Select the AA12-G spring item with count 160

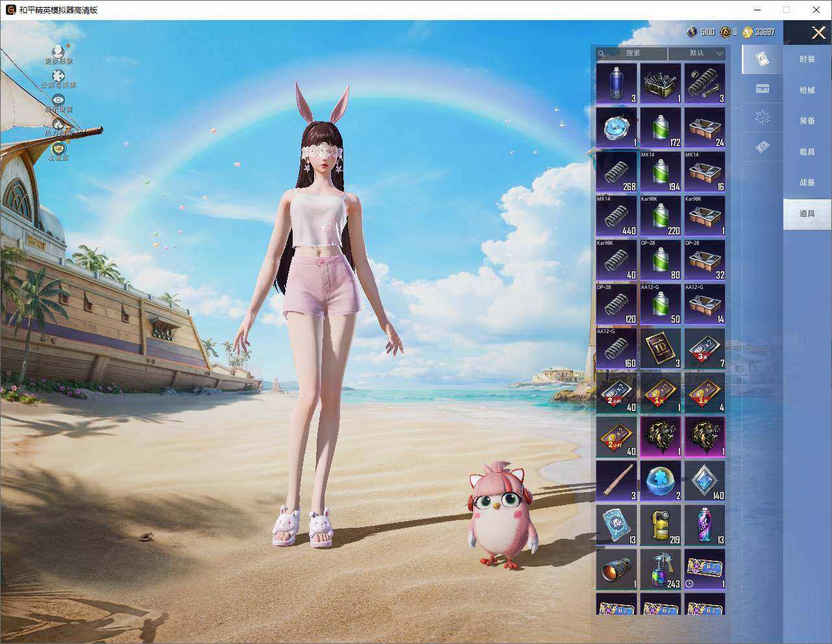pyautogui.click(x=617, y=349)
